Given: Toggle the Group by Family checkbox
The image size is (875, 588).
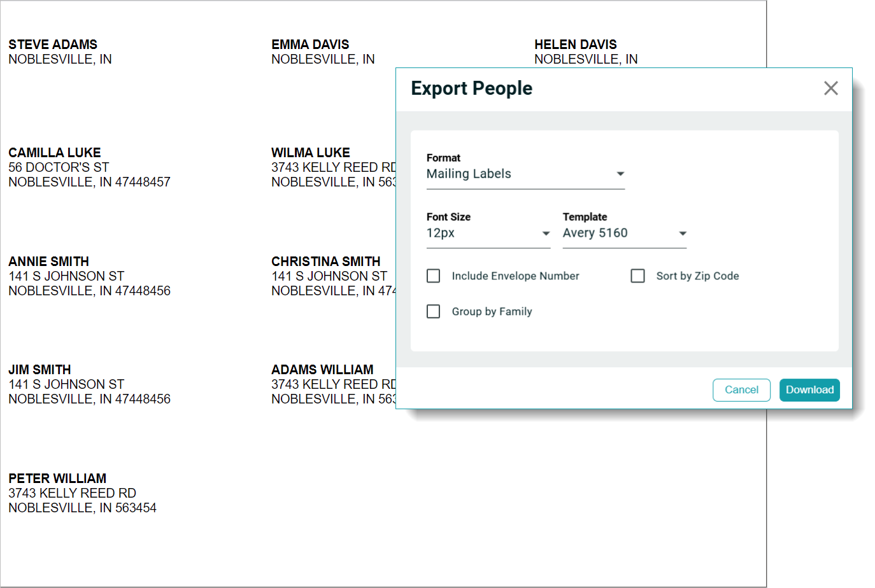Looking at the screenshot, I should (x=434, y=312).
